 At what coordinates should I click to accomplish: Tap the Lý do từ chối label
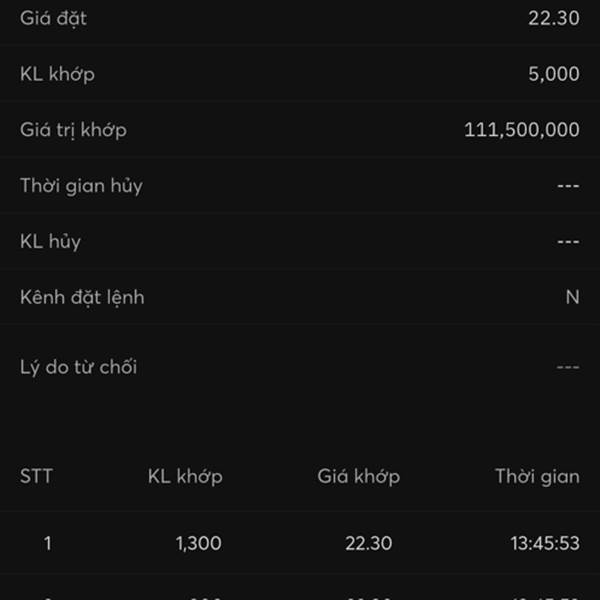pos(78,367)
